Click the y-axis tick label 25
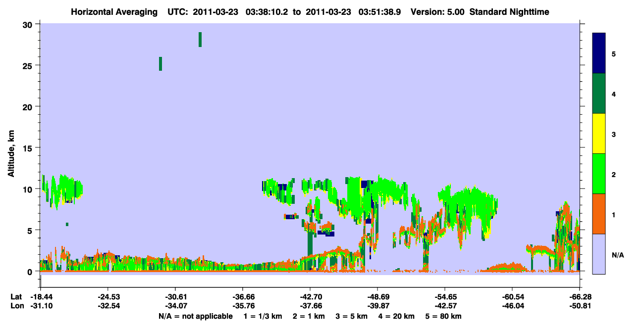 [29, 66]
